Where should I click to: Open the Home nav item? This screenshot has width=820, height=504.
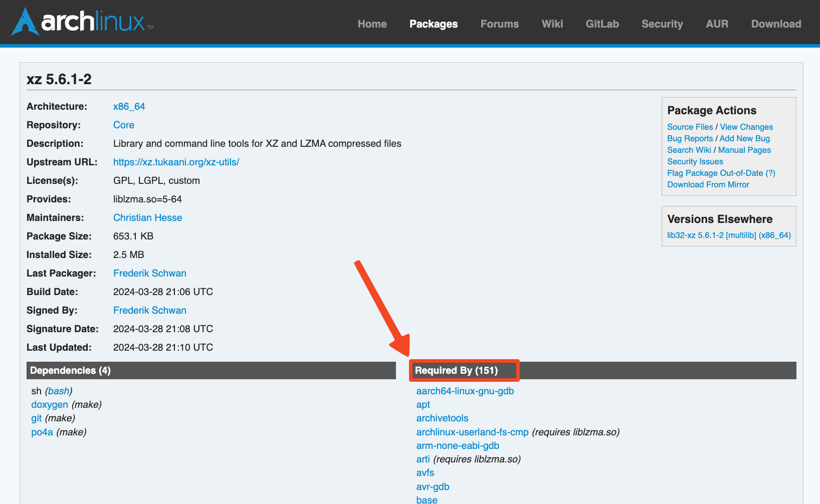click(x=372, y=24)
